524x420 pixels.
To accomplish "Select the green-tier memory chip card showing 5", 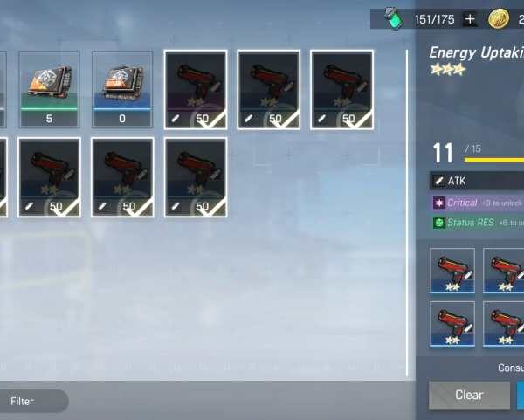I will (x=49, y=89).
